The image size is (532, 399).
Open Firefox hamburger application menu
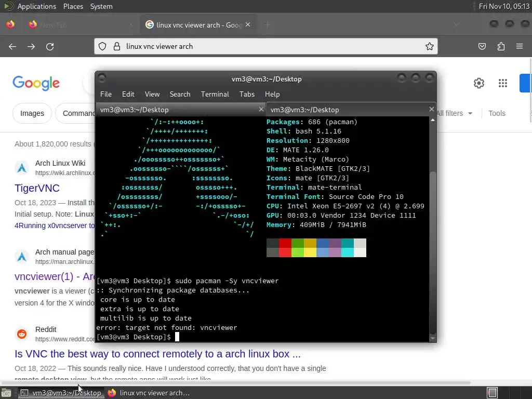(x=520, y=46)
